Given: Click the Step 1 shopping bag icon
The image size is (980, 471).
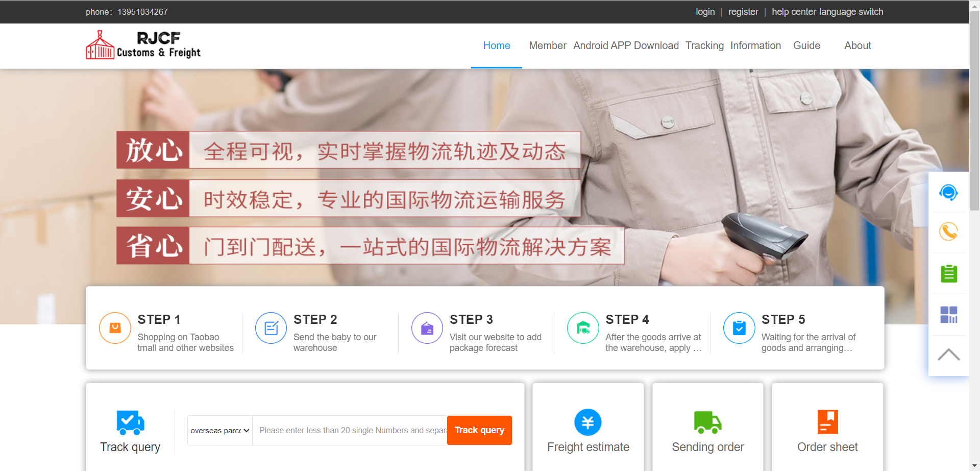Looking at the screenshot, I should tap(115, 328).
